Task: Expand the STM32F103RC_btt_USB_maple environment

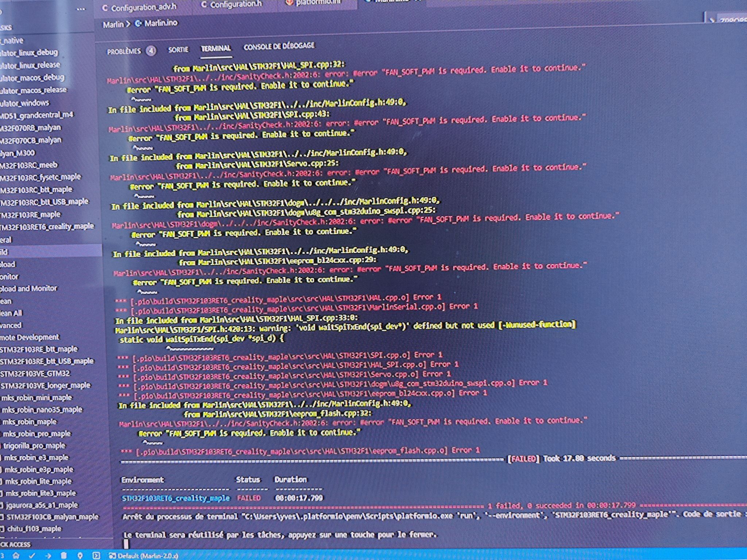Action: coord(44,202)
